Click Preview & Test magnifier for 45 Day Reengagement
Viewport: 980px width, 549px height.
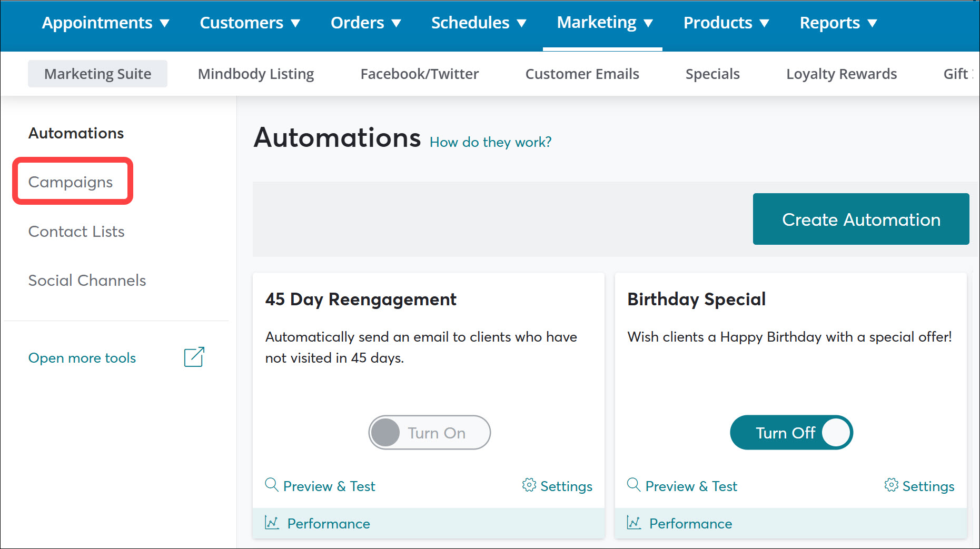click(x=271, y=485)
